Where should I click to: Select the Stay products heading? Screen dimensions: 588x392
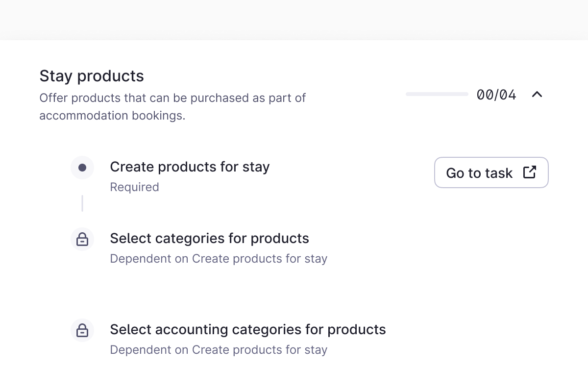click(92, 76)
